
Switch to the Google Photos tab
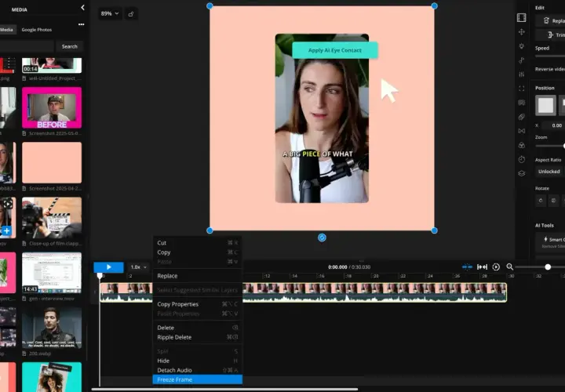pyautogui.click(x=37, y=30)
